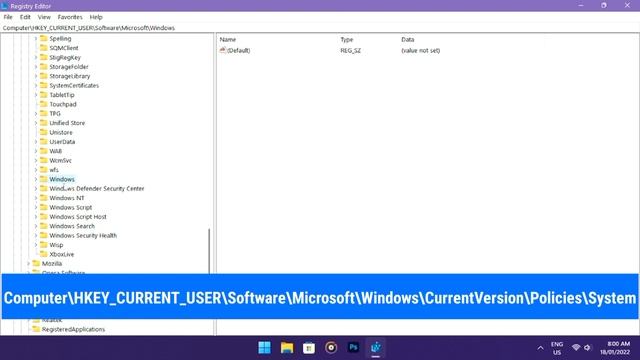
Task: Select the Unistore folder icon
Action: pyautogui.click(x=44, y=132)
